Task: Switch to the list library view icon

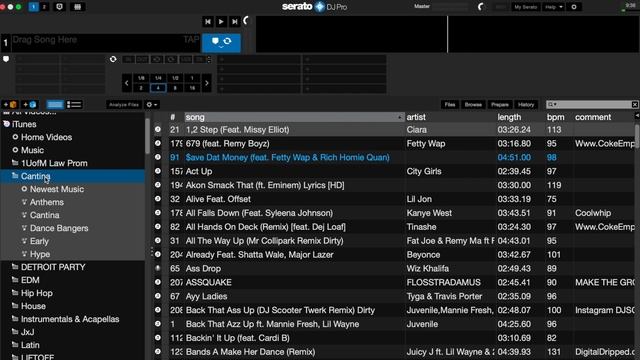Action: (74, 105)
